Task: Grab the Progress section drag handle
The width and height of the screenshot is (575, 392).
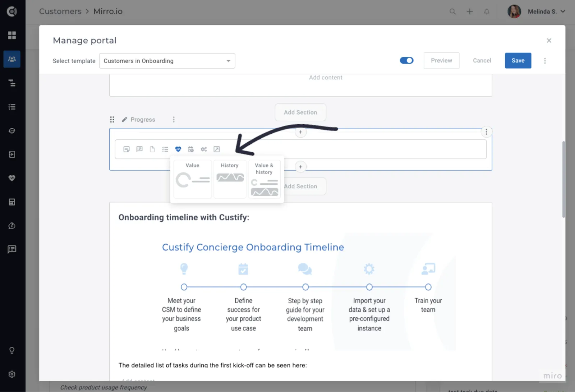Action: (112, 120)
